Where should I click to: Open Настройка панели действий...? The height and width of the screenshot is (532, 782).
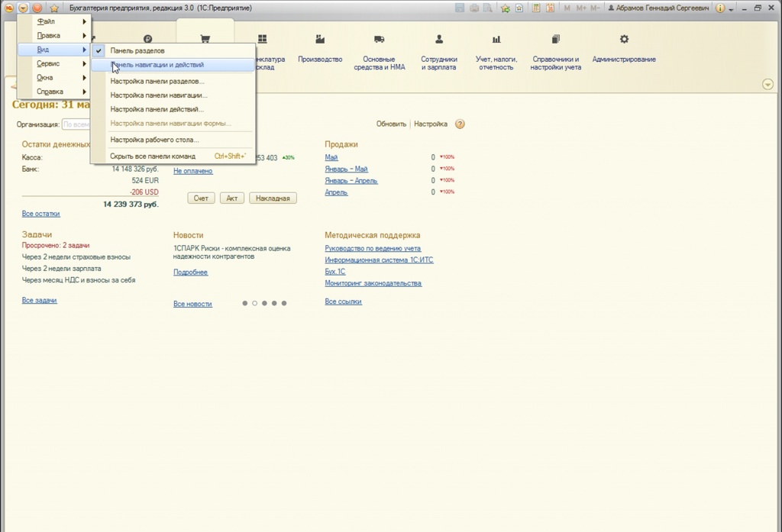coord(173,109)
